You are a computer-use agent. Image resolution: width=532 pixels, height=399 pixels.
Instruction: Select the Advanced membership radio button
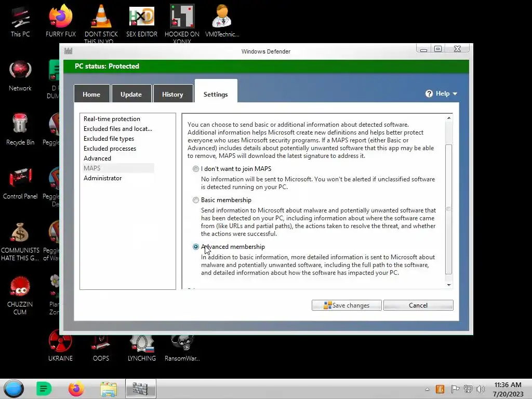(x=196, y=247)
